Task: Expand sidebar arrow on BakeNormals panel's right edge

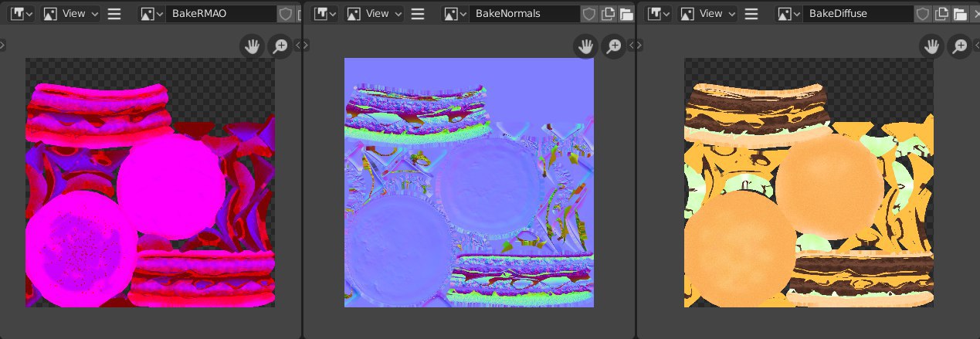Action: tap(631, 46)
